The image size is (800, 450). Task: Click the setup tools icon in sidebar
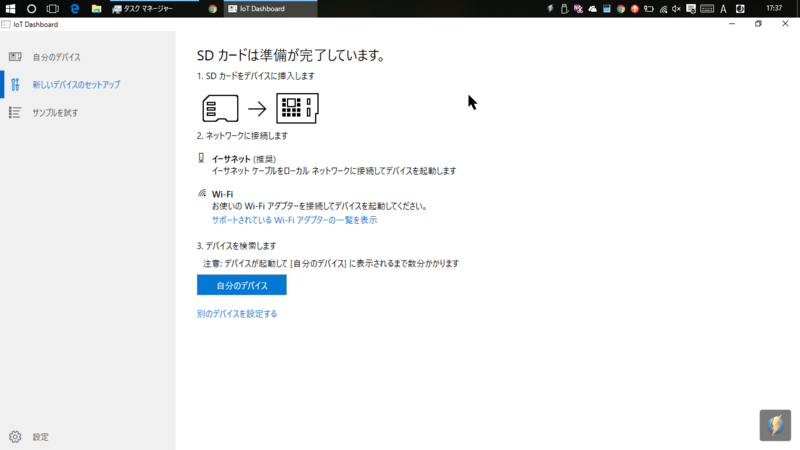coord(15,85)
